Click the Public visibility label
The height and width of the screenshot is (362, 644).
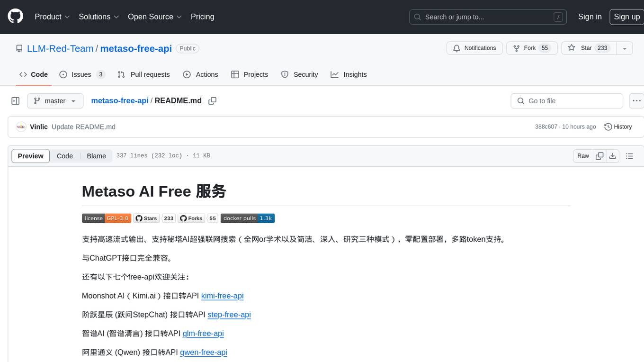pos(188,48)
